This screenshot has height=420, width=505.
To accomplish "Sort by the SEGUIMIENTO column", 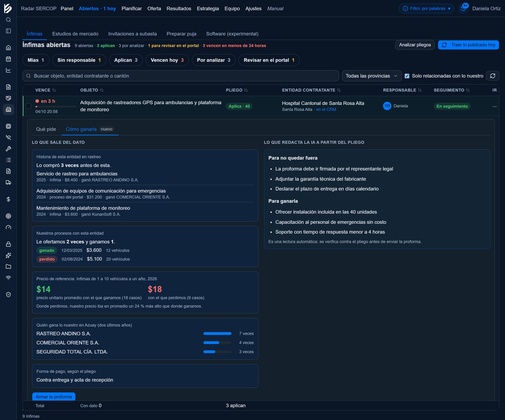I will [451, 90].
